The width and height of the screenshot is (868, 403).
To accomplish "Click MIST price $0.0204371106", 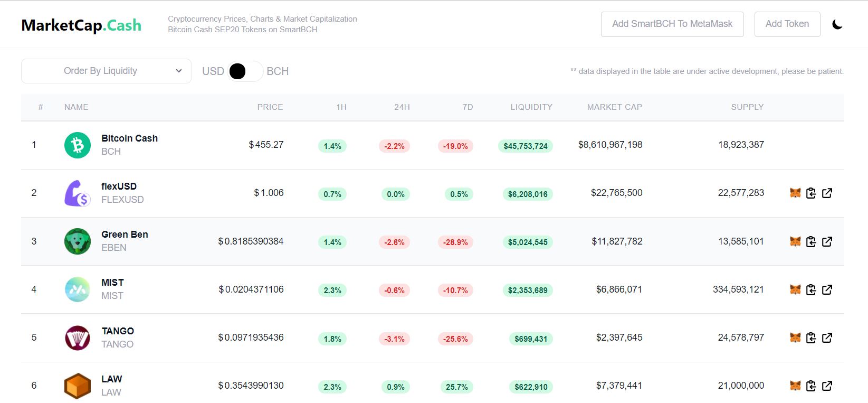I will coord(251,289).
